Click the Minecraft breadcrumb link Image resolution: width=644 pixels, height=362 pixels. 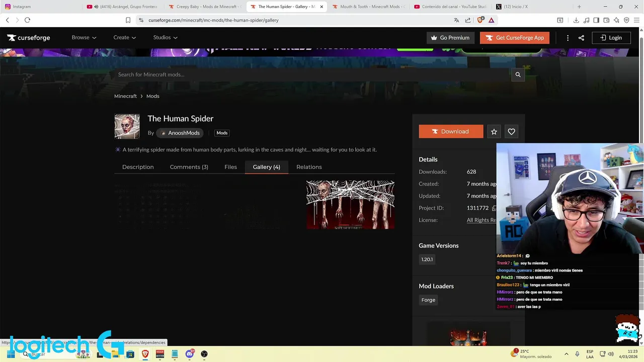pos(125,96)
